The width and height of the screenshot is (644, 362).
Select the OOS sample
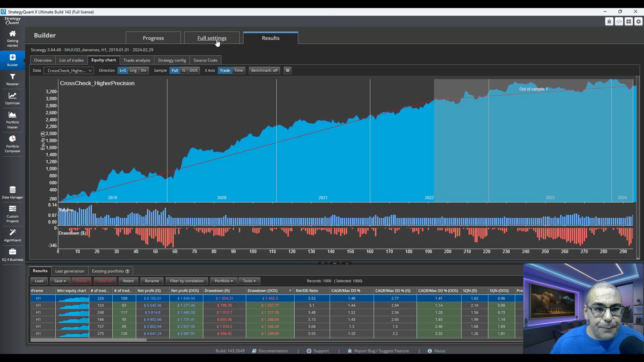(193, 70)
